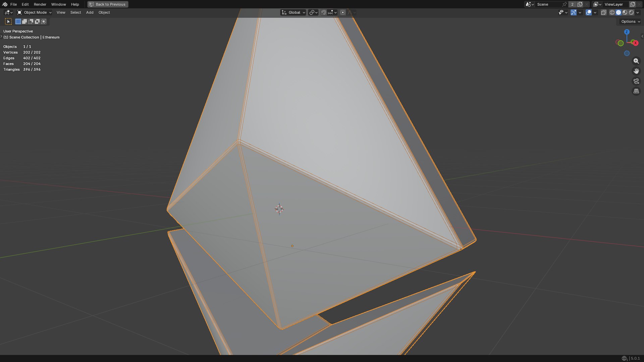Click the 'Vertices 202 / 202' statistic
Screen dimensions: 644x362
tap(22, 52)
